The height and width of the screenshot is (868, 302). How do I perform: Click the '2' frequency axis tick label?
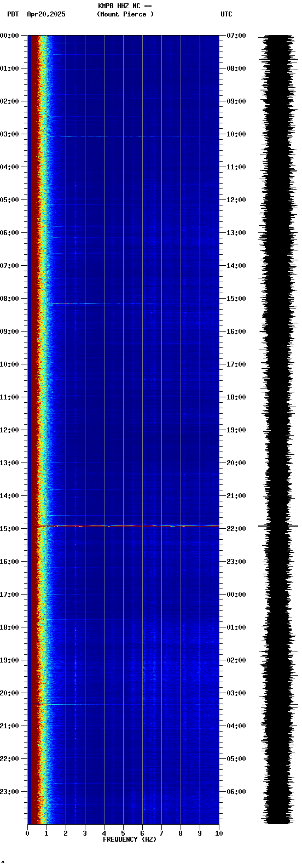coord(66,833)
